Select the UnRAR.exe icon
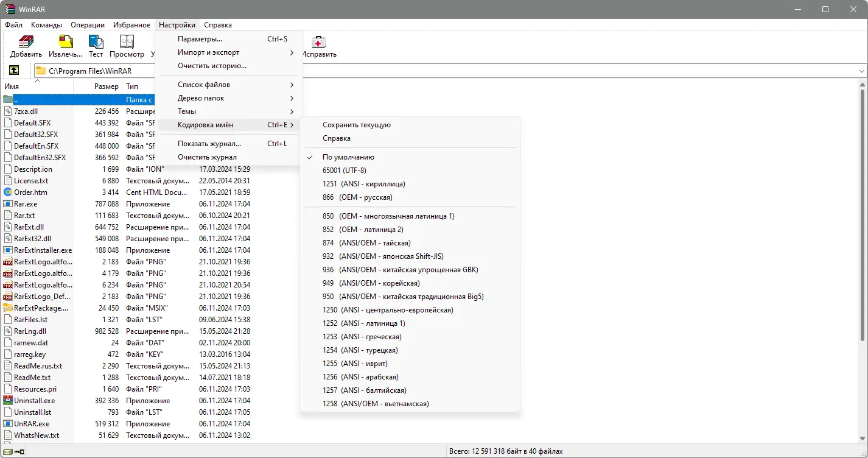 tap(8, 424)
